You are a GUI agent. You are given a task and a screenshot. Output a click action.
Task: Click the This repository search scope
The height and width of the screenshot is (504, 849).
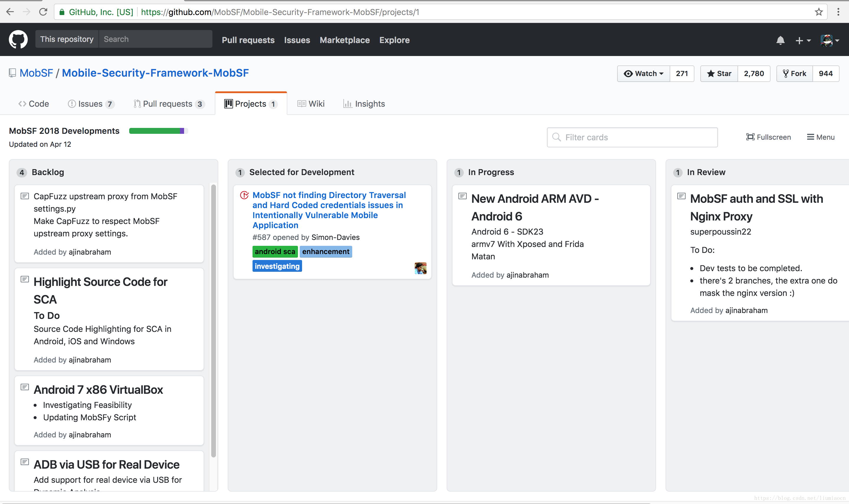pyautogui.click(x=67, y=39)
